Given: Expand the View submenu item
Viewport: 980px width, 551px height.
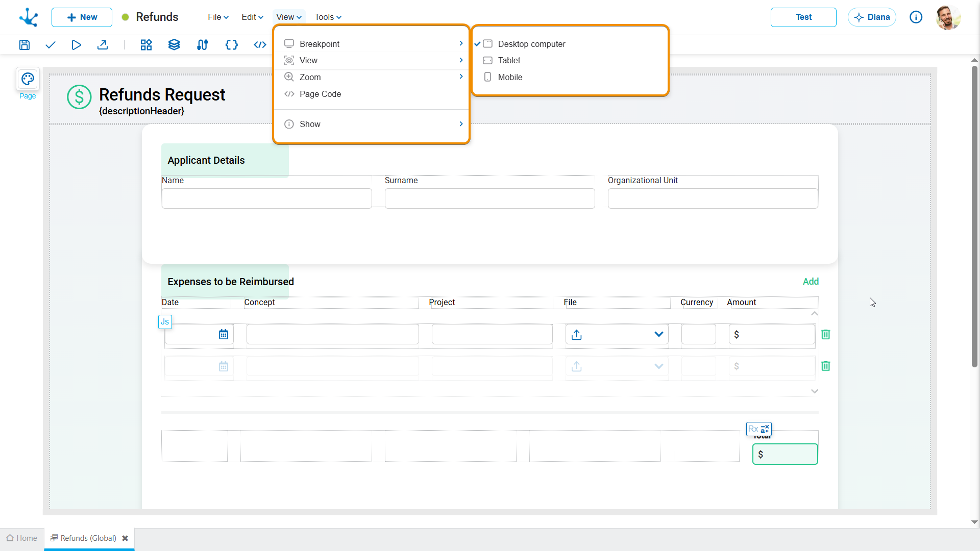Looking at the screenshot, I should coord(372,60).
